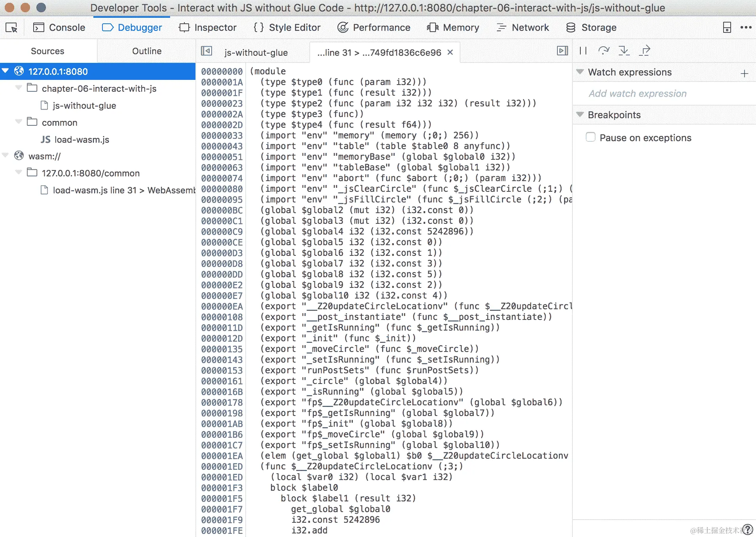Viewport: 756px width, 537px height.
Task: Close the ...749fd1836c6e96 editor tab
Action: coord(450,52)
